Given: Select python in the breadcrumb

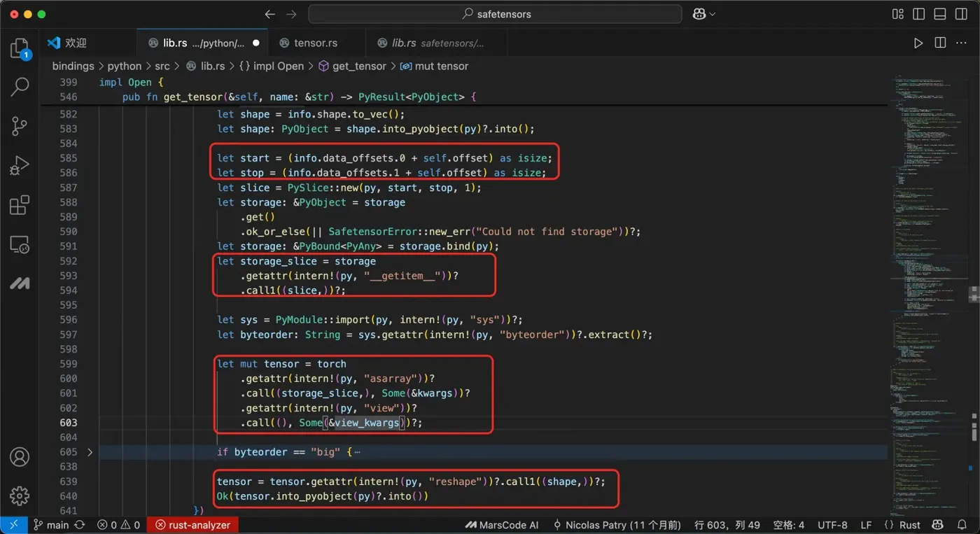Looking at the screenshot, I should pos(125,66).
